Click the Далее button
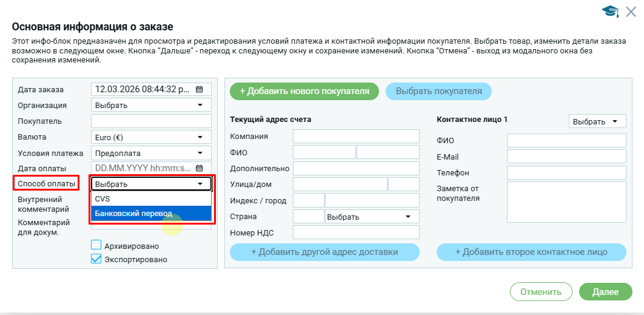 pyautogui.click(x=605, y=291)
